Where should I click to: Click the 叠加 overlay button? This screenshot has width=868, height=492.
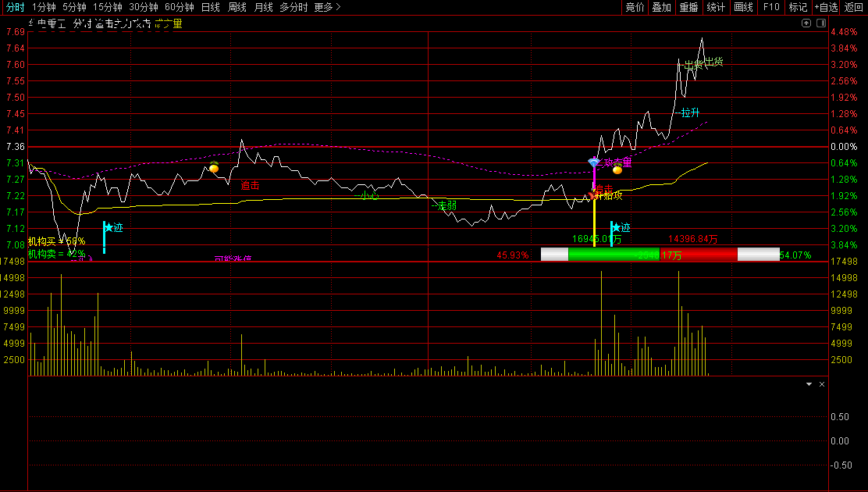point(661,7)
